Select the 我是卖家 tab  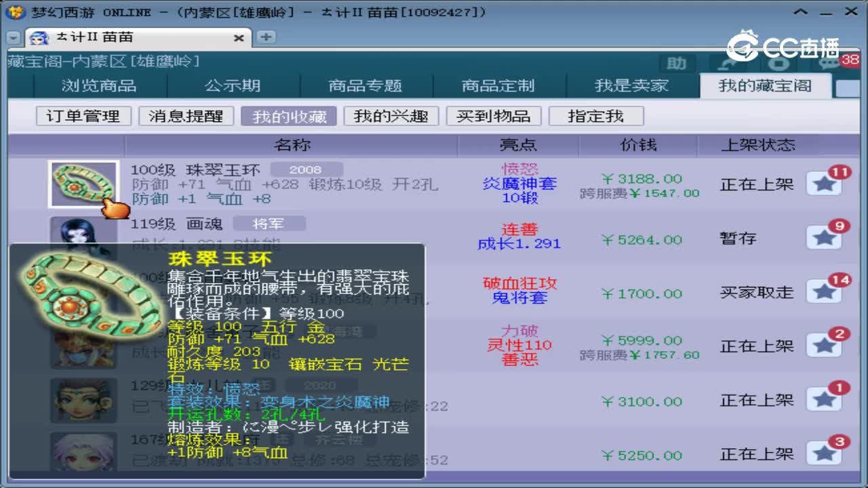[x=631, y=85]
